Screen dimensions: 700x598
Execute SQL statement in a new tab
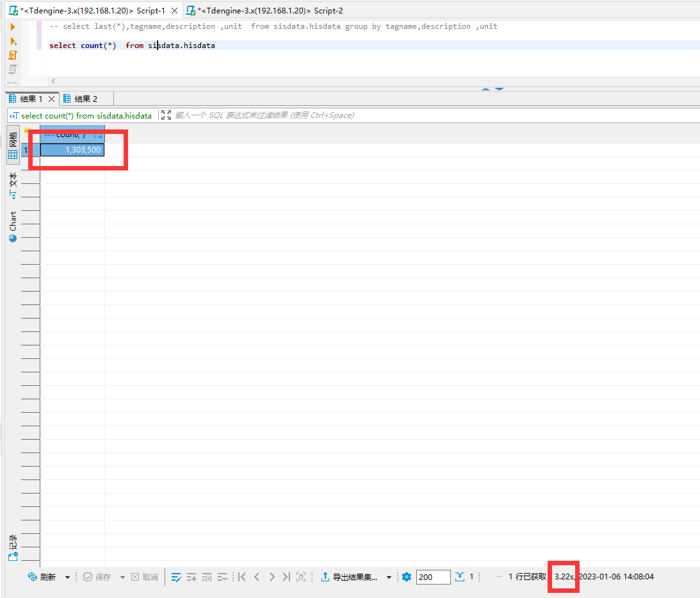13,41
